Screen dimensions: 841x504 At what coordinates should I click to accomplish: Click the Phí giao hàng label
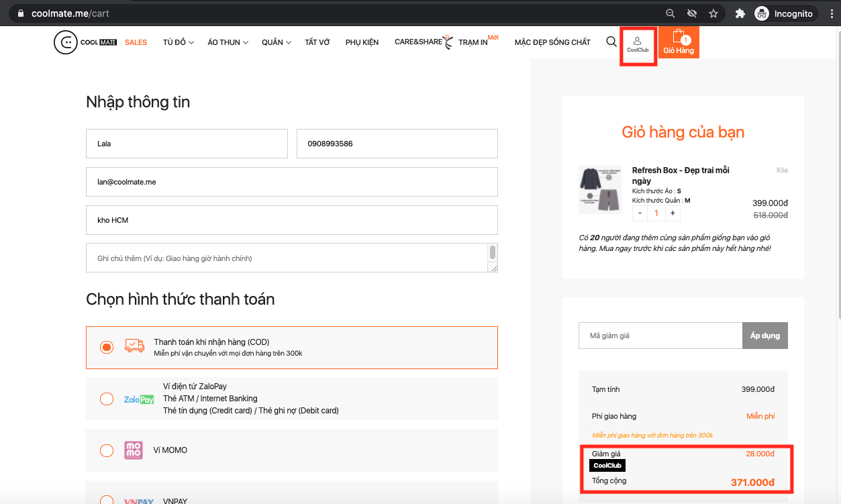[614, 416]
